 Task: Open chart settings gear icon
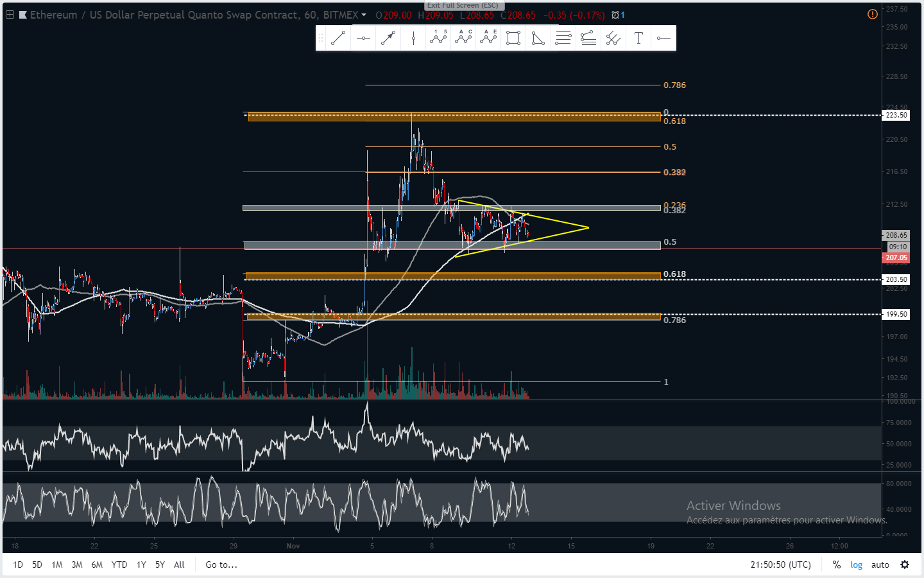pos(905,565)
